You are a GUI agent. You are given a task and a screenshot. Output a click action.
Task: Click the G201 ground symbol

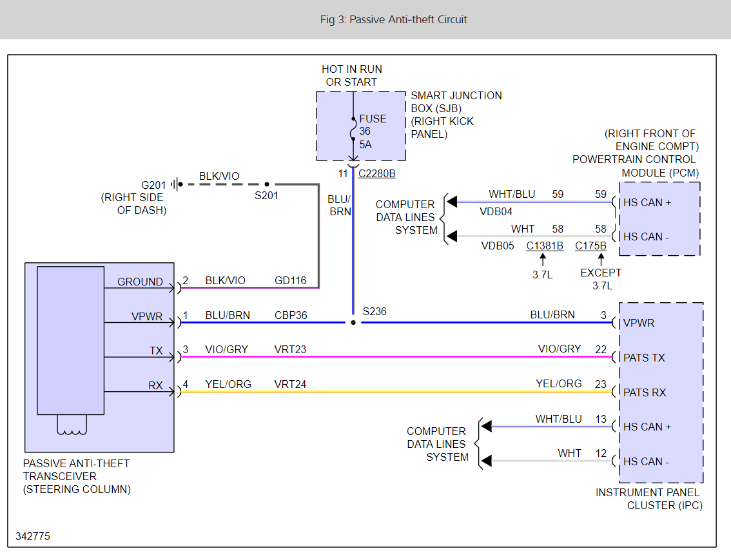175,184
